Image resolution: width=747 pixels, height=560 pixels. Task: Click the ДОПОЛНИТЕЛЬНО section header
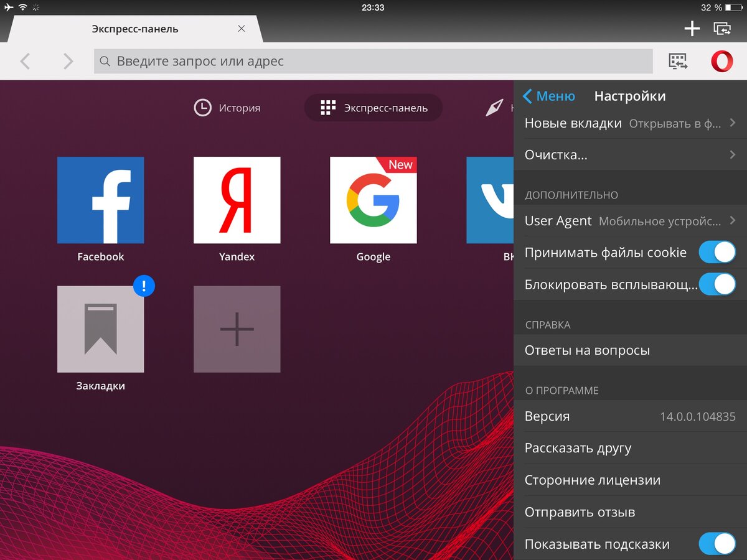(x=571, y=195)
